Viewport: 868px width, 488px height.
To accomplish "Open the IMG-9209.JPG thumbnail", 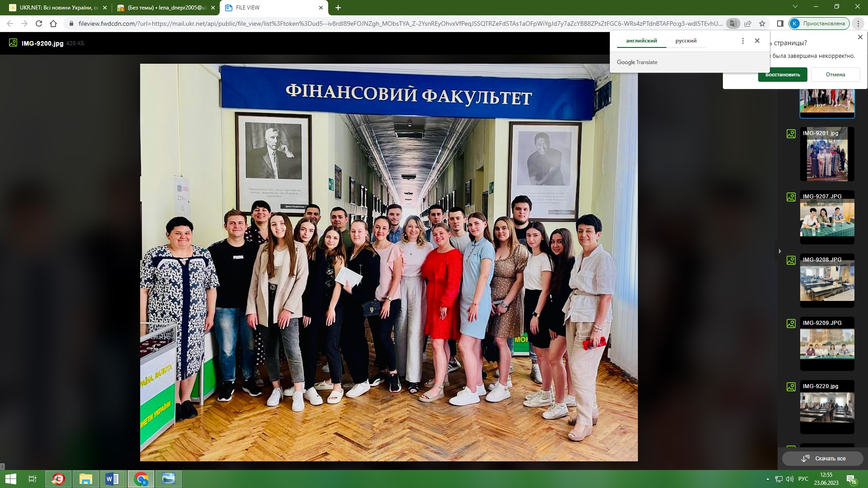I will (827, 344).
